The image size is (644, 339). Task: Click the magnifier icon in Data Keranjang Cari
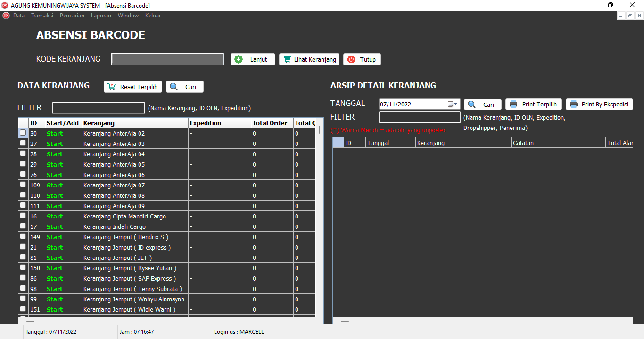(x=174, y=87)
